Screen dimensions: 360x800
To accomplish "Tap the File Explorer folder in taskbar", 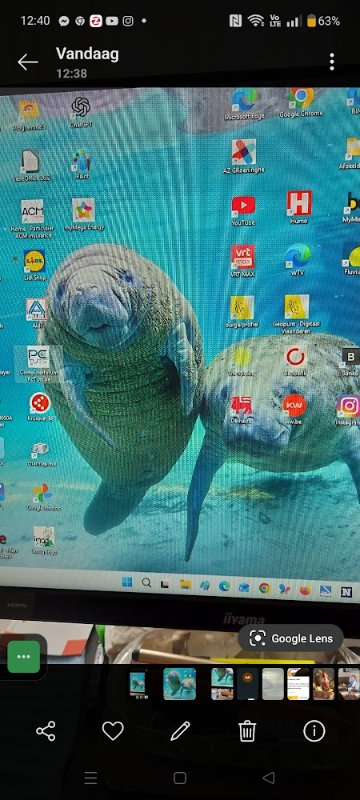I will [x=185, y=585].
